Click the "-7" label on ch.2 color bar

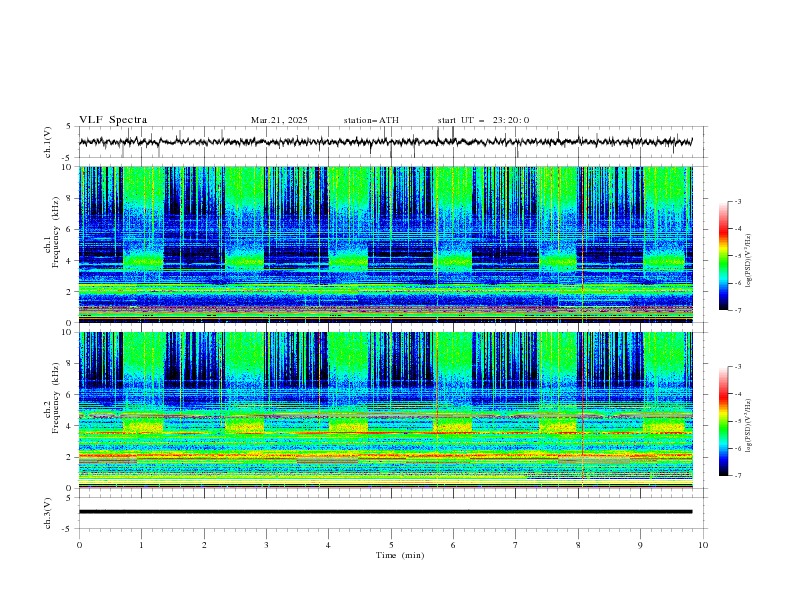(738, 475)
